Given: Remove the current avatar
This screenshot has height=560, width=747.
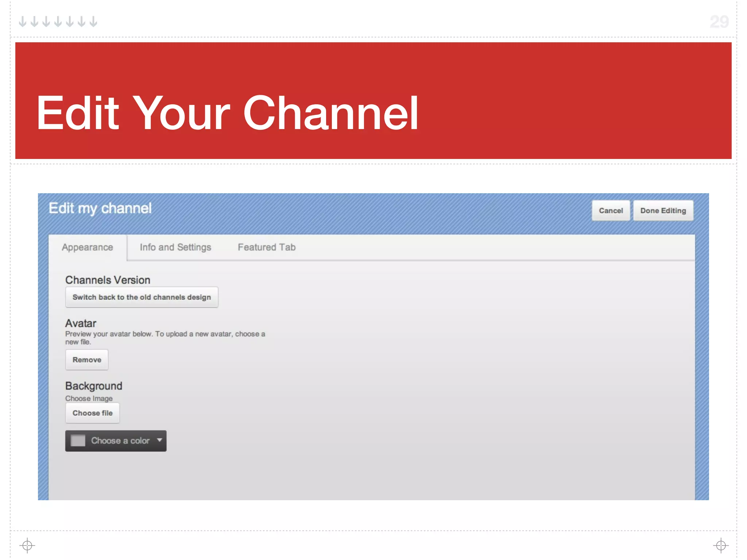Looking at the screenshot, I should pyautogui.click(x=87, y=360).
